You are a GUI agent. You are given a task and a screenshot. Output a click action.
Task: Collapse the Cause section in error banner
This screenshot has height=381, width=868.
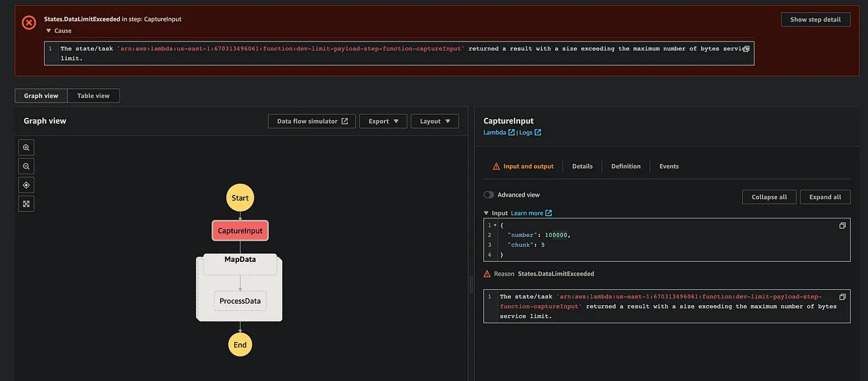(x=49, y=30)
